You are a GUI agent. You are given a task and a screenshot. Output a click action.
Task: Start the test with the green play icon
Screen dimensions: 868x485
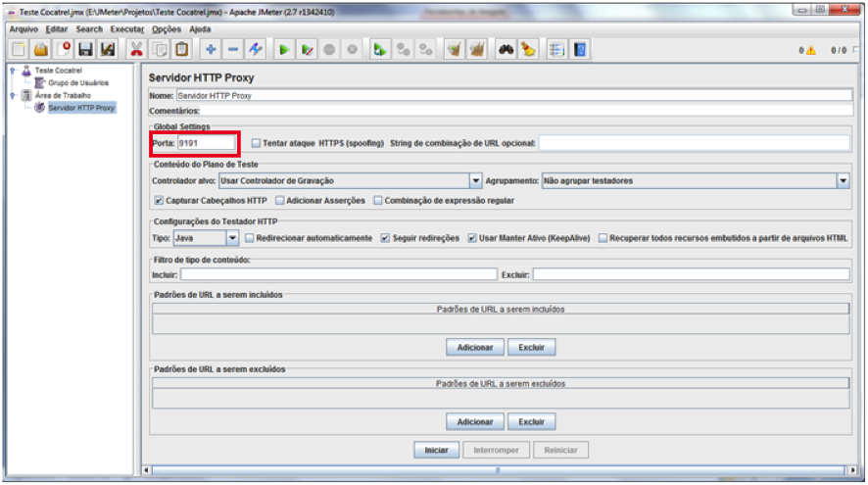pyautogui.click(x=284, y=50)
